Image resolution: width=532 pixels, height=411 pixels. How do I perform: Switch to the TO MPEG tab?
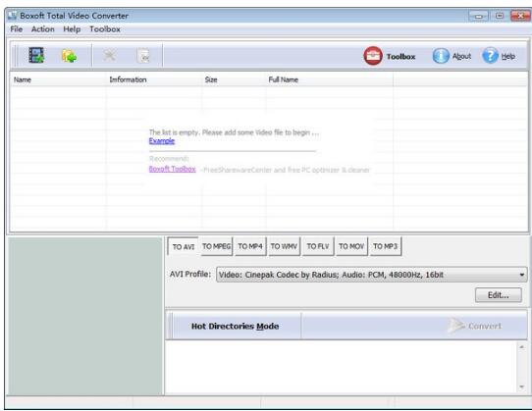(x=217, y=246)
